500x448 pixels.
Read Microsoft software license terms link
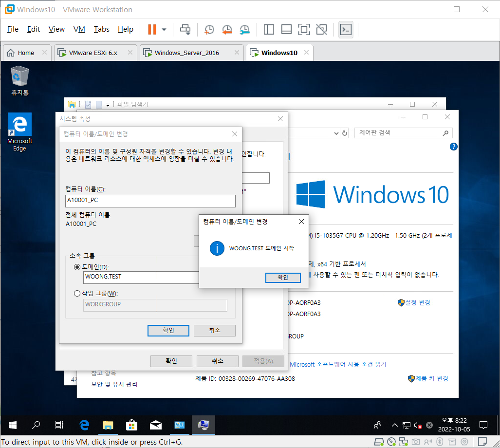click(338, 364)
